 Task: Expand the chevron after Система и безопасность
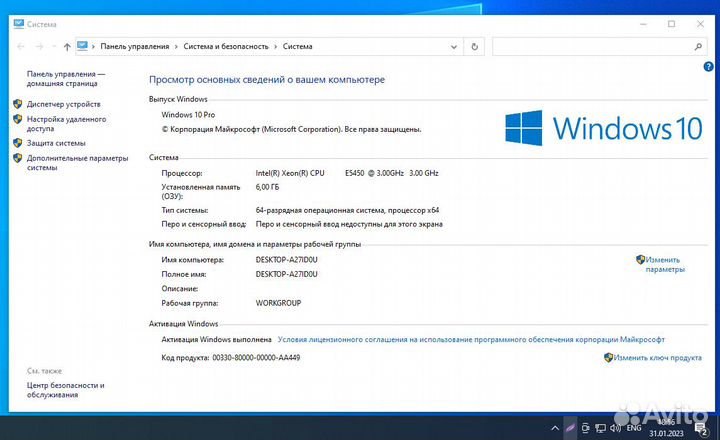point(276,46)
